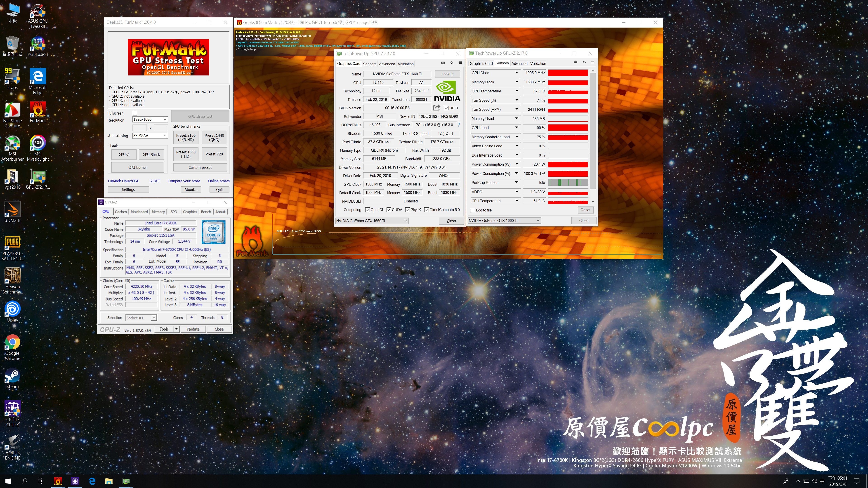Open Google Chrome desktop icon
The width and height of the screenshot is (868, 488).
point(12,347)
